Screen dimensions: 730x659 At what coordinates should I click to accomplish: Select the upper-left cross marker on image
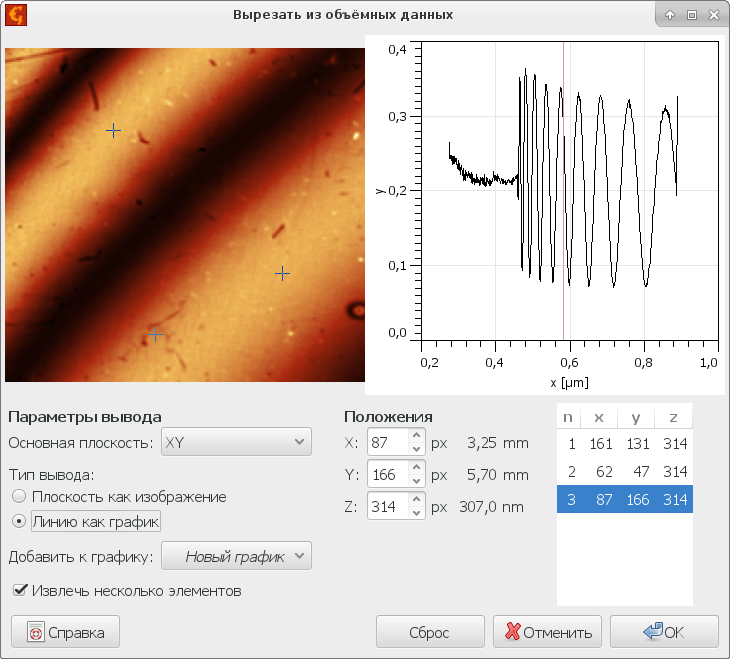pos(113,130)
